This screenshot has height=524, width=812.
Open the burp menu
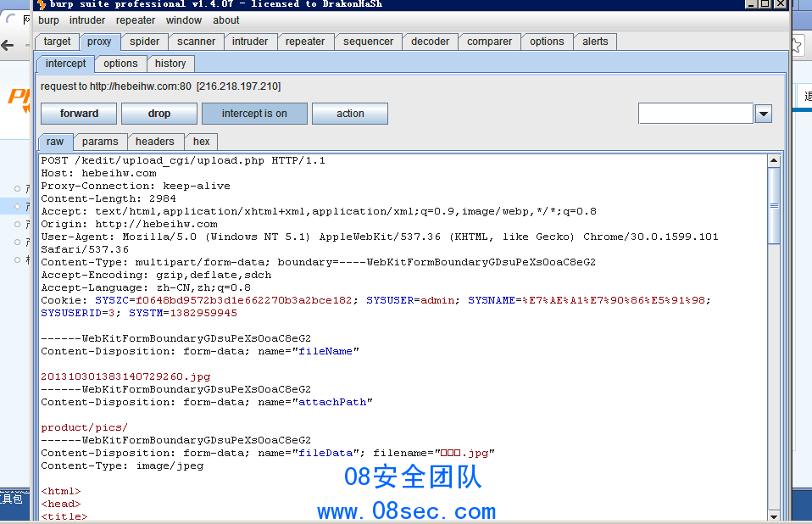coord(48,20)
